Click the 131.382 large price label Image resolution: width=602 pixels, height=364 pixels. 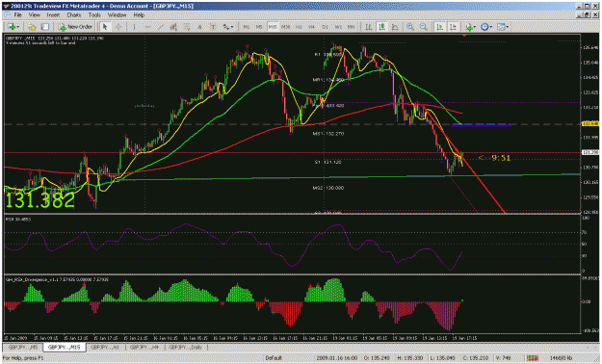[39, 201]
